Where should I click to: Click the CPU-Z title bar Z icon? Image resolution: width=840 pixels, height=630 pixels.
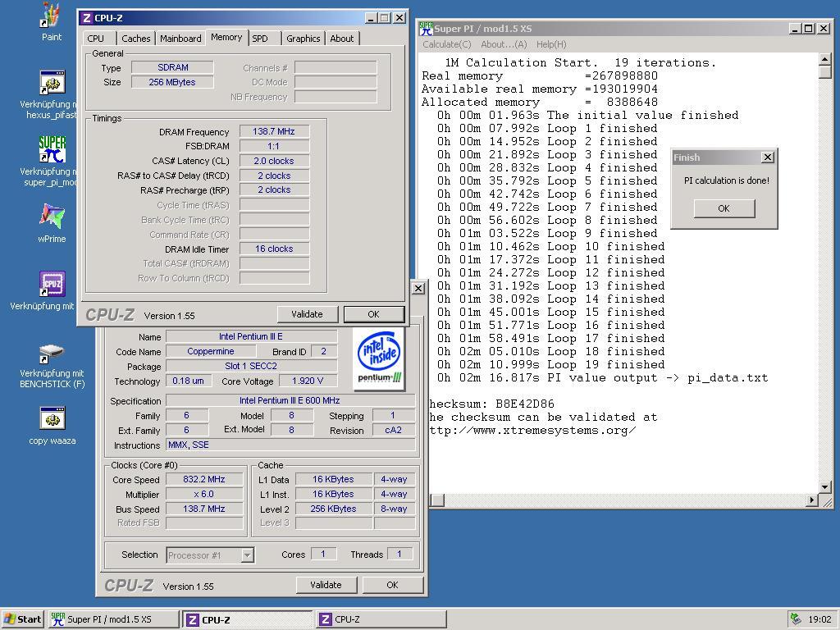coord(86,18)
